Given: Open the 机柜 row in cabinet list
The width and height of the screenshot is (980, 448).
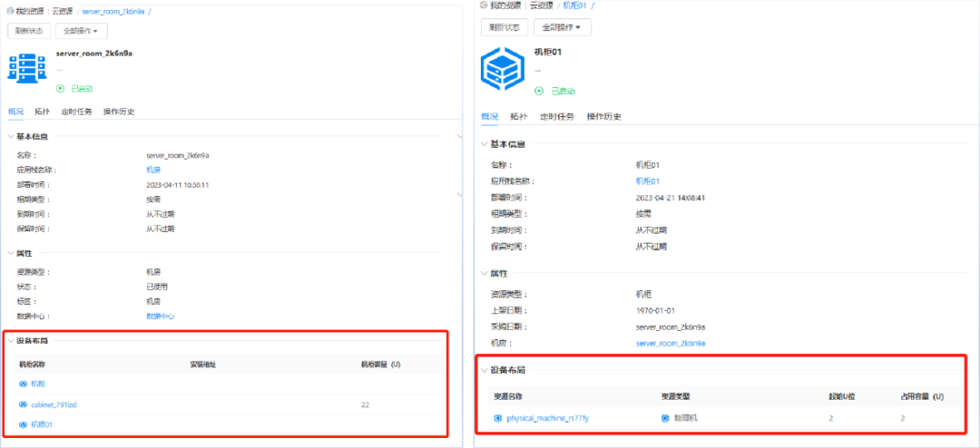Looking at the screenshot, I should (38, 384).
